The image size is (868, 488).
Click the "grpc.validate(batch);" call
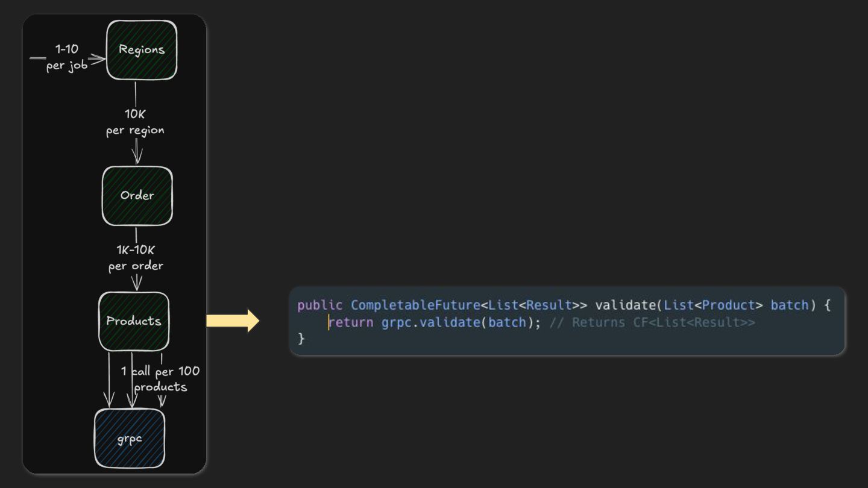(x=461, y=322)
